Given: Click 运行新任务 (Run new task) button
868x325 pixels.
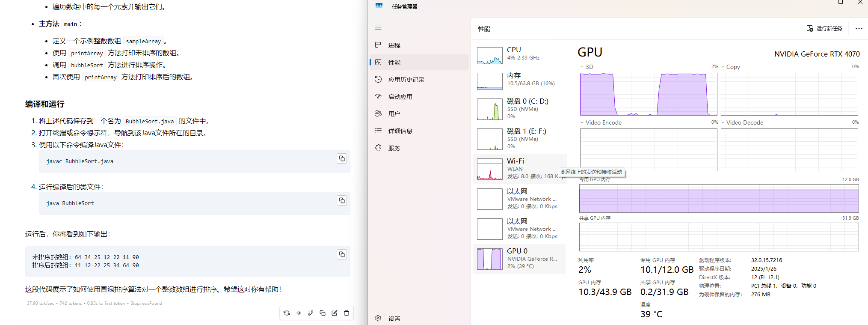Looking at the screenshot, I should click(x=824, y=29).
